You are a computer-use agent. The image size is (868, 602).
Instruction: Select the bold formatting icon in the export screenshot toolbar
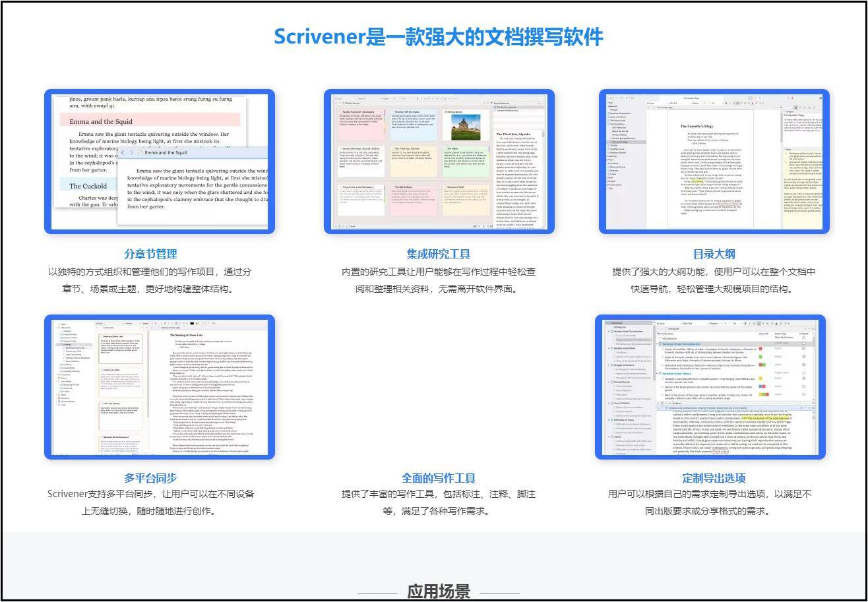pos(745,324)
